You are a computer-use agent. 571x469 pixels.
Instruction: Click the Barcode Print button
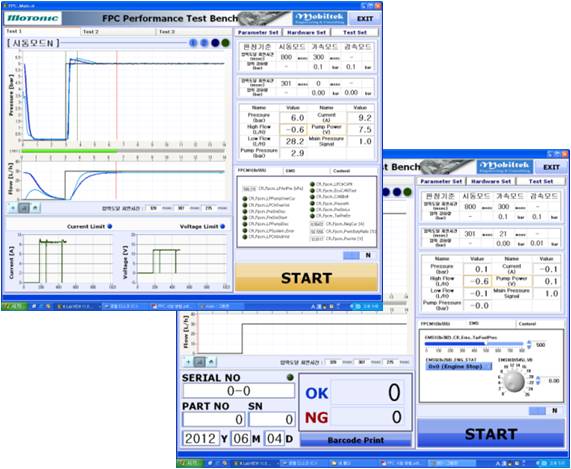[x=355, y=440]
